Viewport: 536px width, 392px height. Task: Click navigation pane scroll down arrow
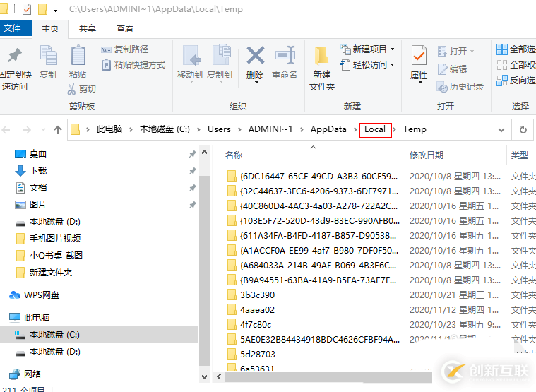(x=204, y=377)
